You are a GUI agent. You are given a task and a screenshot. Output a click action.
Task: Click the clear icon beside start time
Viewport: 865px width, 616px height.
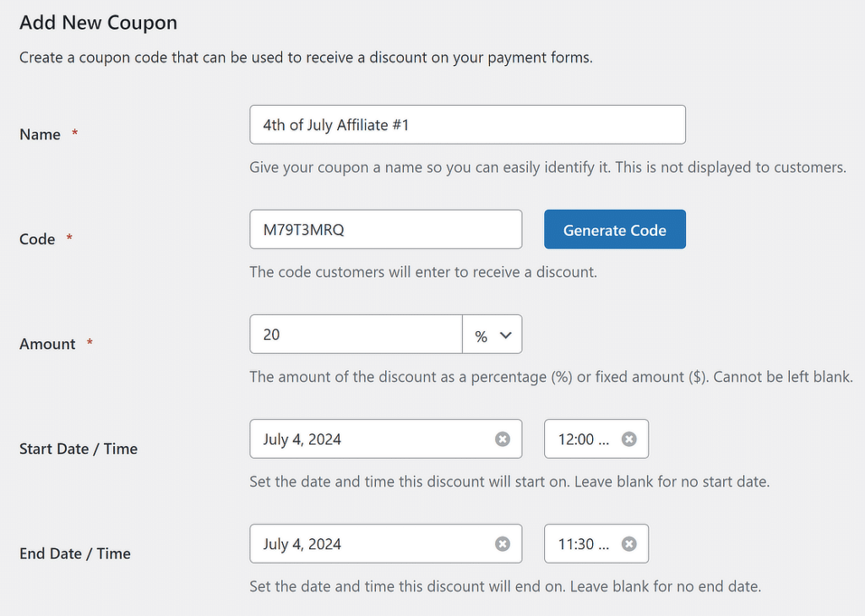627,439
